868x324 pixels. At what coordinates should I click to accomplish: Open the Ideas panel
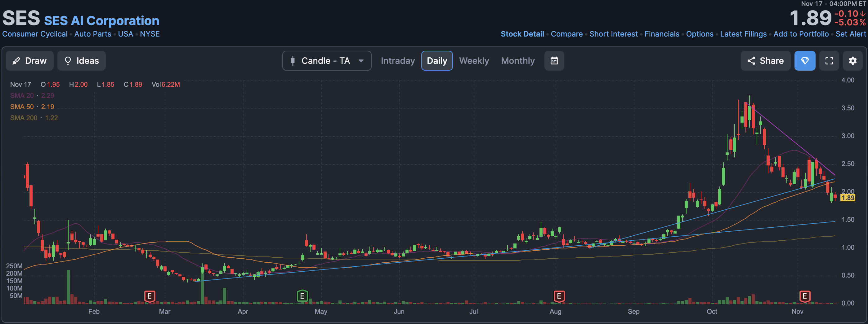(82, 61)
